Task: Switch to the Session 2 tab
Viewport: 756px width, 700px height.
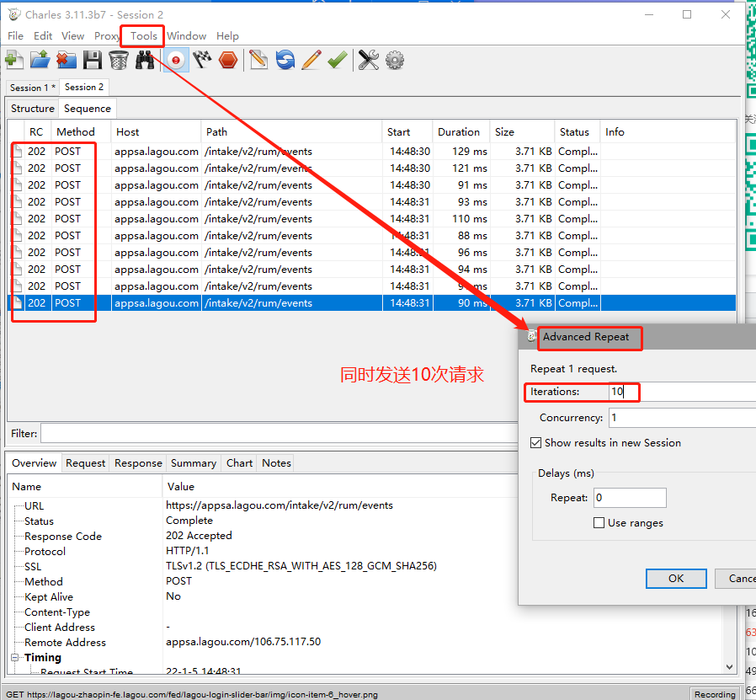Action: 84,88
